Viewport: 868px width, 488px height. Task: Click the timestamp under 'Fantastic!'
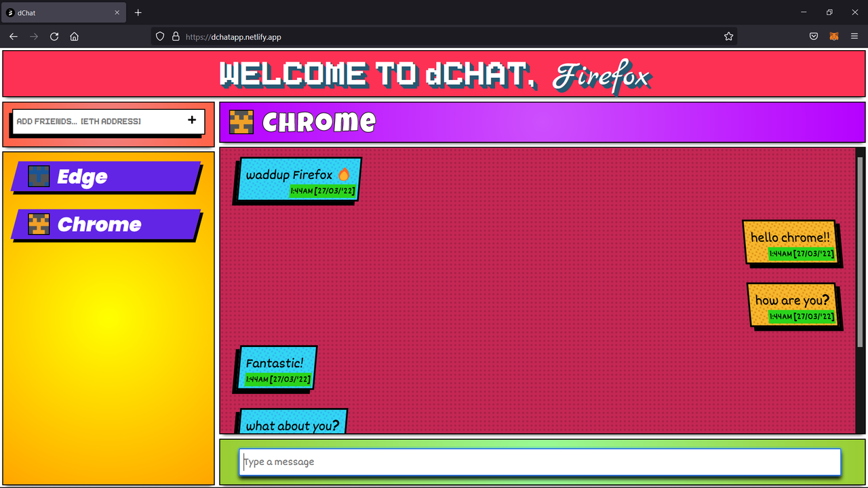tap(278, 379)
